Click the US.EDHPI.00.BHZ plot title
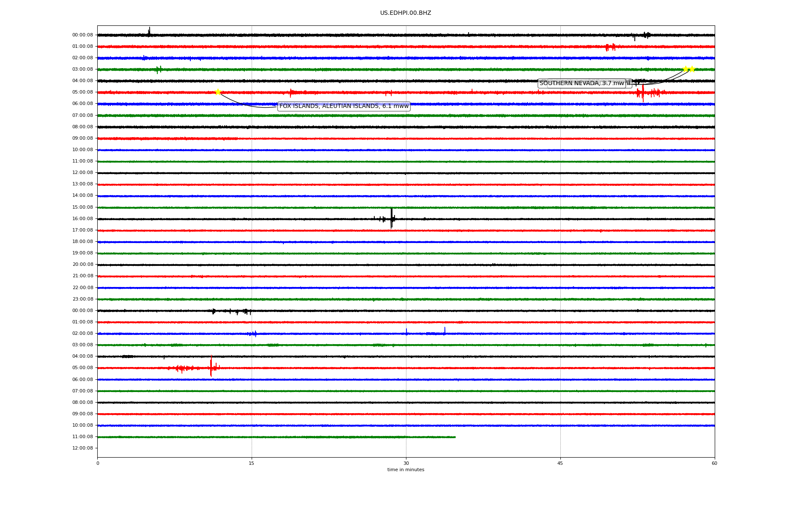The width and height of the screenshot is (812, 508). tap(406, 13)
